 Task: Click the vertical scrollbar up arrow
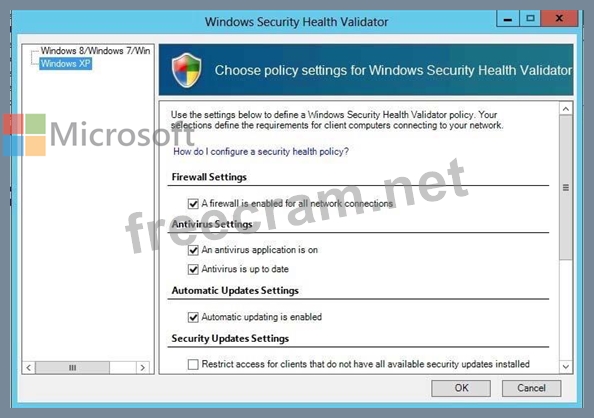click(x=566, y=109)
